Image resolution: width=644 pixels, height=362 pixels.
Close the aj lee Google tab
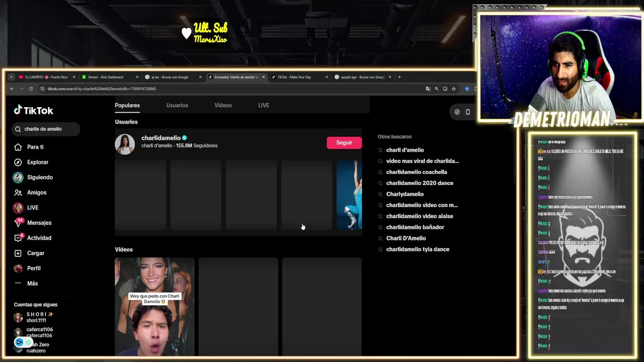(200, 77)
